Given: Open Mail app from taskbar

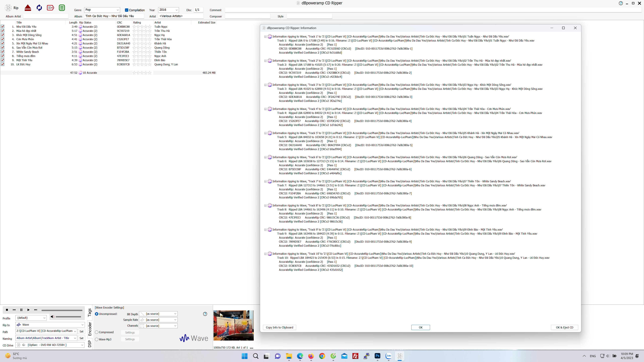Looking at the screenshot, I should pyautogui.click(x=344, y=356).
